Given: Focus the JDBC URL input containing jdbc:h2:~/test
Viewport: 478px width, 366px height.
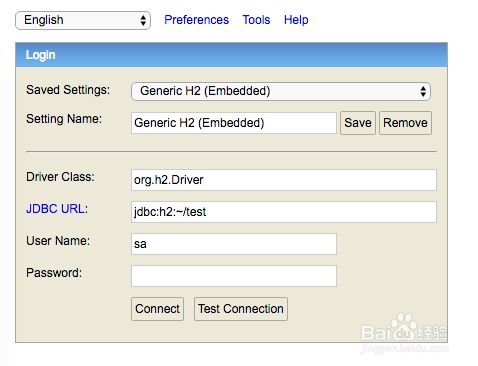Looking at the screenshot, I should (284, 212).
